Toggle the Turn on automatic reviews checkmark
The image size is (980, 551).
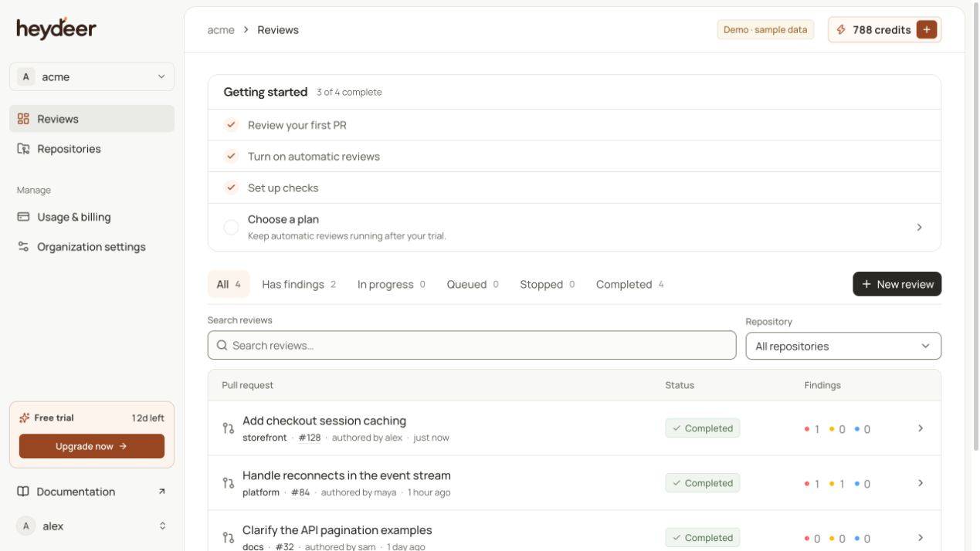pos(231,156)
